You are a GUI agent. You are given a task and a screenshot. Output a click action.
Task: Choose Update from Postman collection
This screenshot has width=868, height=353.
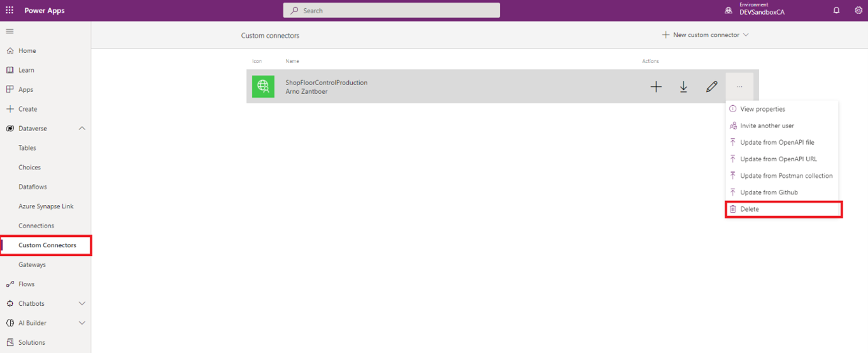click(786, 176)
